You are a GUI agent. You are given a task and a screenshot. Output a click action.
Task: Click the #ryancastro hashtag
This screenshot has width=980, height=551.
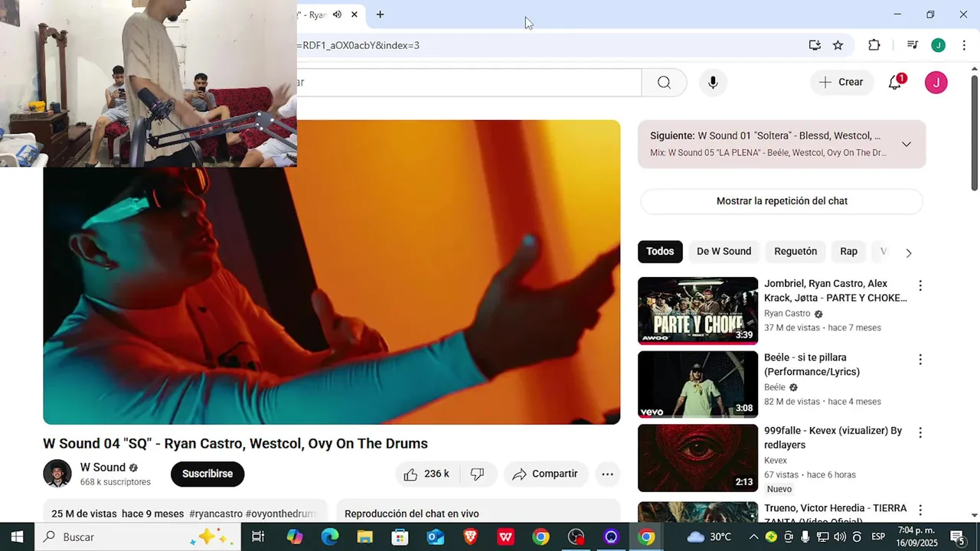pos(216,514)
